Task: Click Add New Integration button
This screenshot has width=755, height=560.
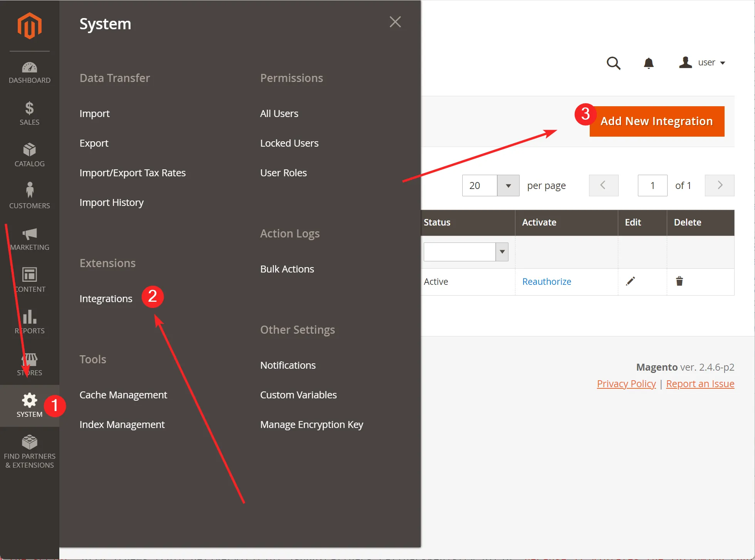Action: tap(656, 121)
